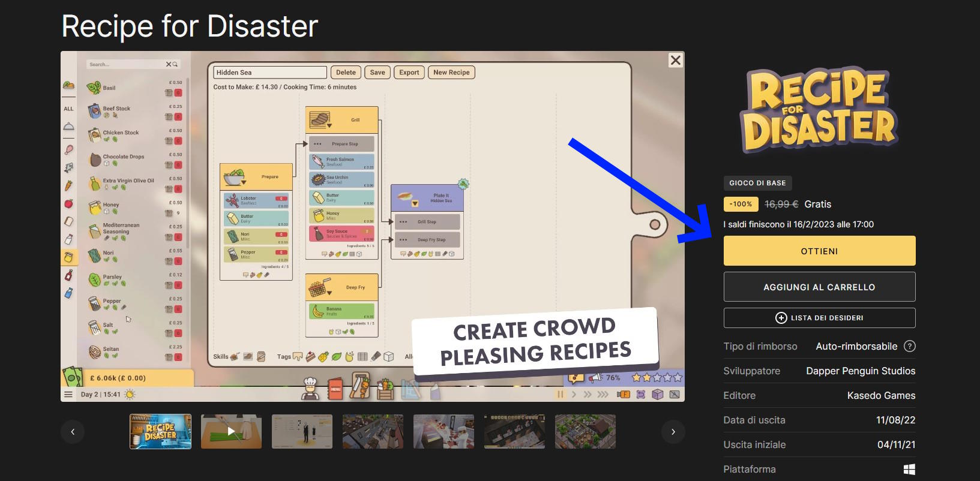Image resolution: width=980 pixels, height=481 pixels.
Task: Select the Honey ingredient row
Action: [x=135, y=208]
